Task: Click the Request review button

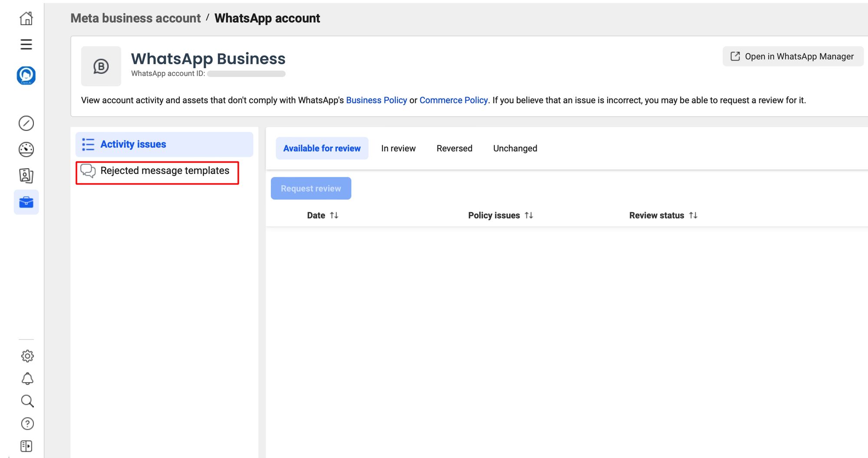Action: [311, 188]
